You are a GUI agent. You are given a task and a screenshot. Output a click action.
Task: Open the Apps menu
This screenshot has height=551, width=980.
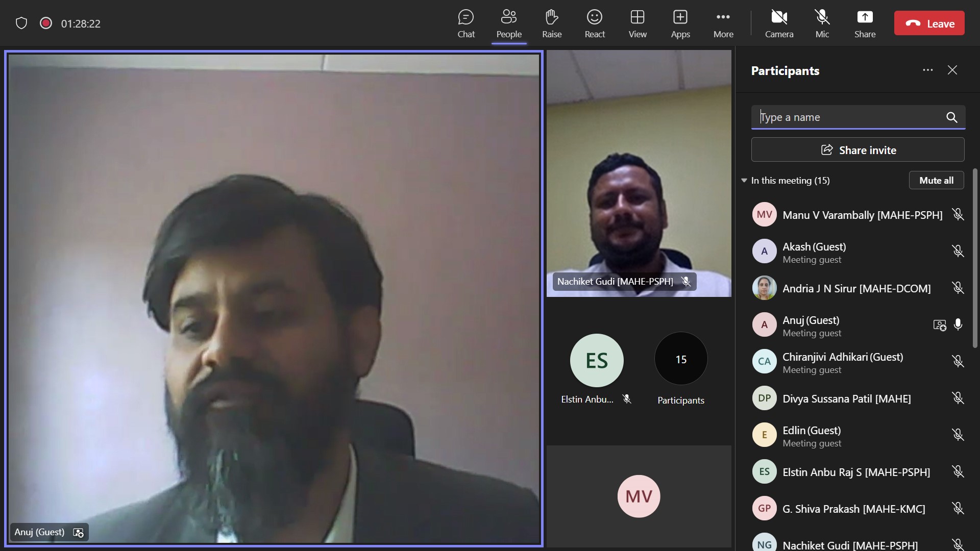(x=680, y=23)
